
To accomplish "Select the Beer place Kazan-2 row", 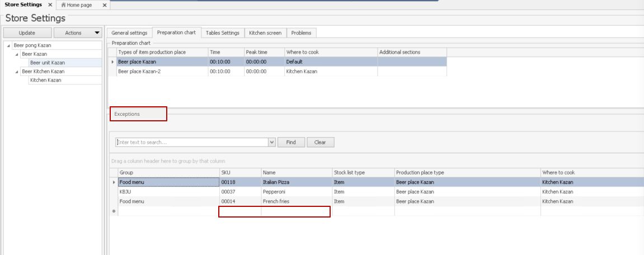I will 162,72.
